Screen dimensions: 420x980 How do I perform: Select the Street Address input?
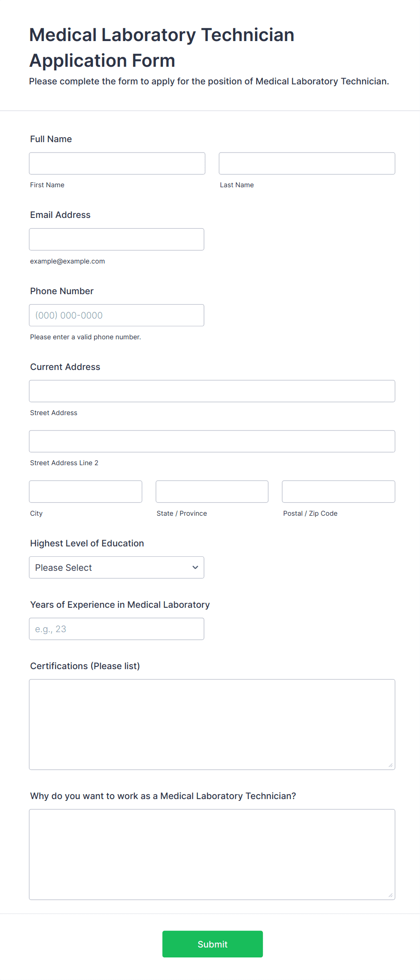click(212, 391)
